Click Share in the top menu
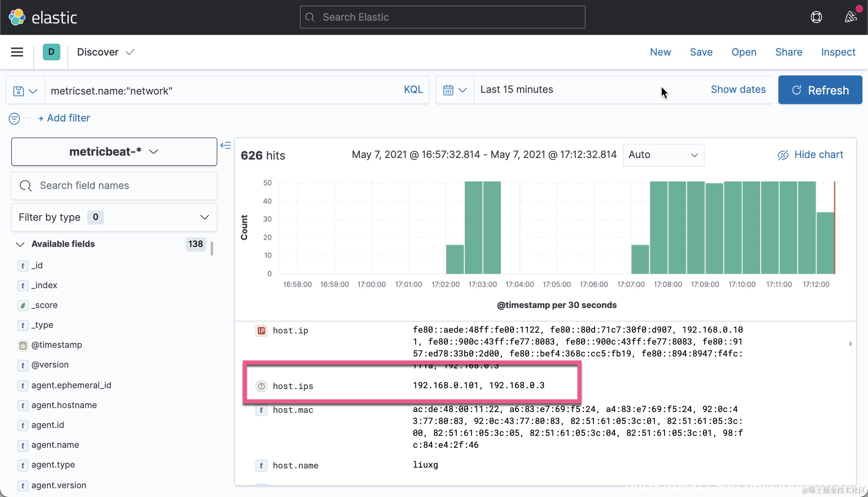Image resolution: width=868 pixels, height=497 pixels. pos(788,52)
